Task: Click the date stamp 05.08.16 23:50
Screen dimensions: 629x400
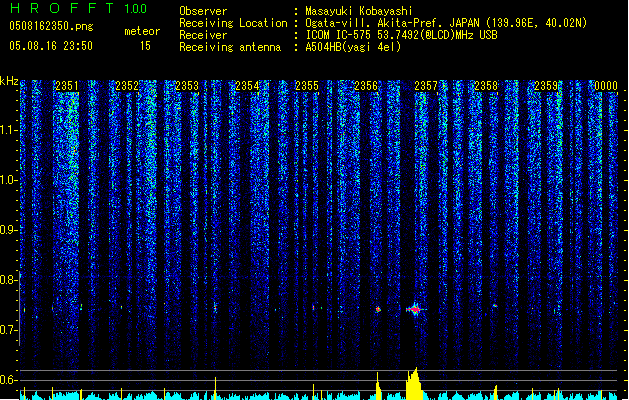Action: [51, 46]
